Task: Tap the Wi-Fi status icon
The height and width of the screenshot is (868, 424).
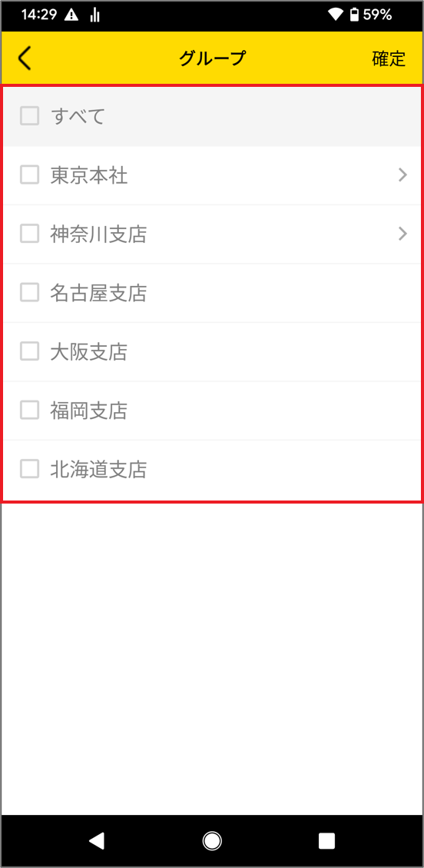Action: point(335,15)
